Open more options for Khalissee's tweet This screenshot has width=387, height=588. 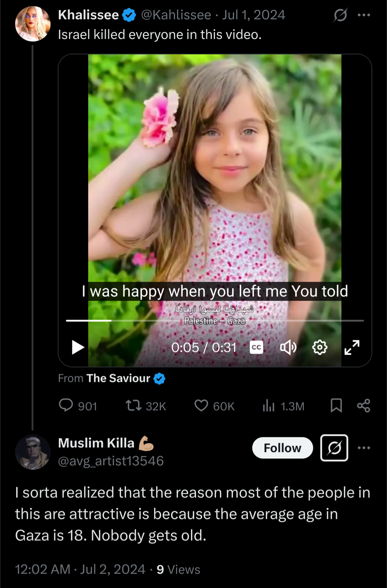pos(364,15)
